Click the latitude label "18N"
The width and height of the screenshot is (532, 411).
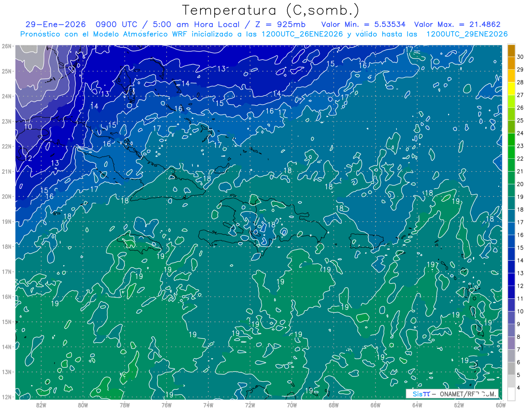coord(6,247)
